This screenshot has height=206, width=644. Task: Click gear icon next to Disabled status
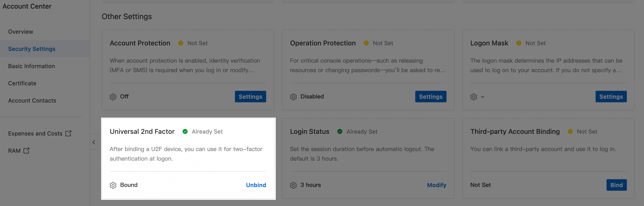(x=293, y=97)
